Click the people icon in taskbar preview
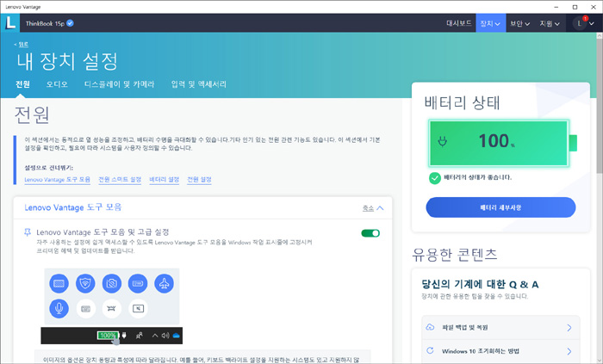Image resolution: width=603 pixels, height=364 pixels. pos(140,336)
